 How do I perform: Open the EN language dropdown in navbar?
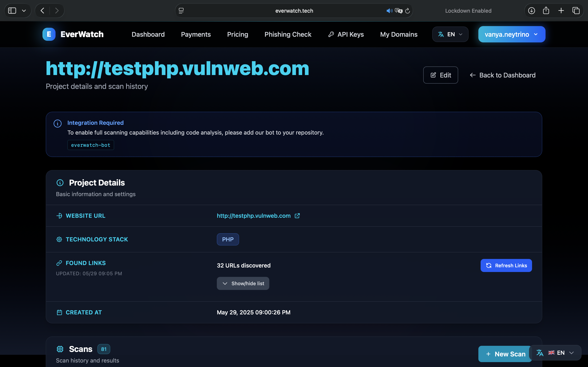coord(450,34)
